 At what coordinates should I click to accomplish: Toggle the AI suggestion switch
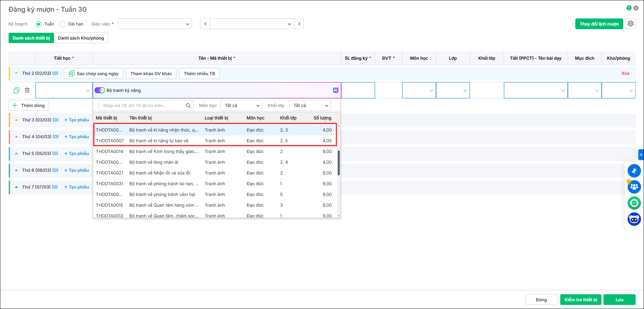pos(100,90)
